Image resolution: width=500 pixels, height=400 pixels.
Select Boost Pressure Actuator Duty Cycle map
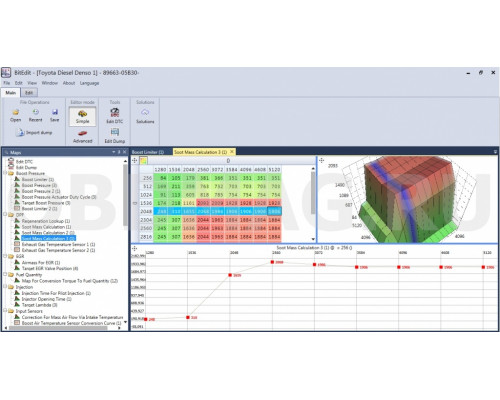click(59, 197)
